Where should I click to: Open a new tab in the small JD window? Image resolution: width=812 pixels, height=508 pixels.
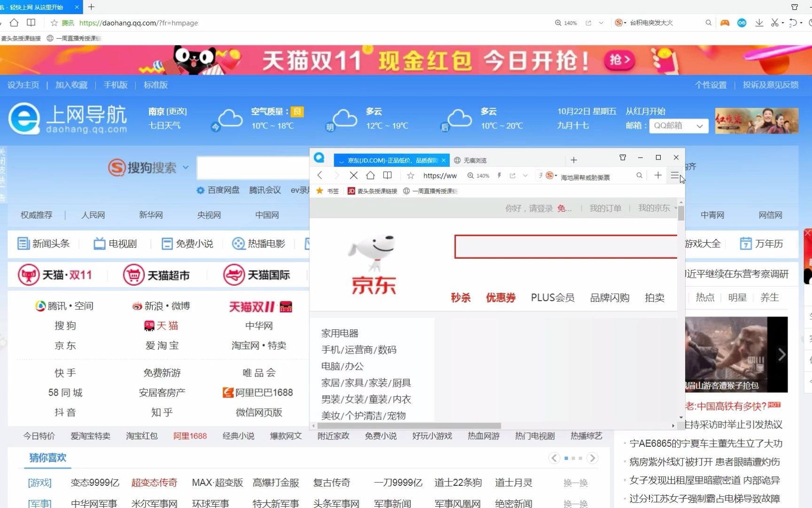click(574, 160)
